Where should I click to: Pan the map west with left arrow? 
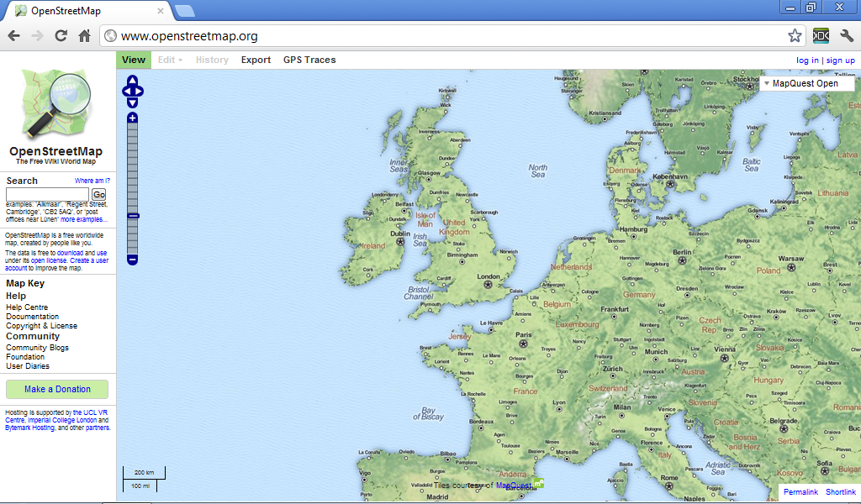tap(126, 91)
